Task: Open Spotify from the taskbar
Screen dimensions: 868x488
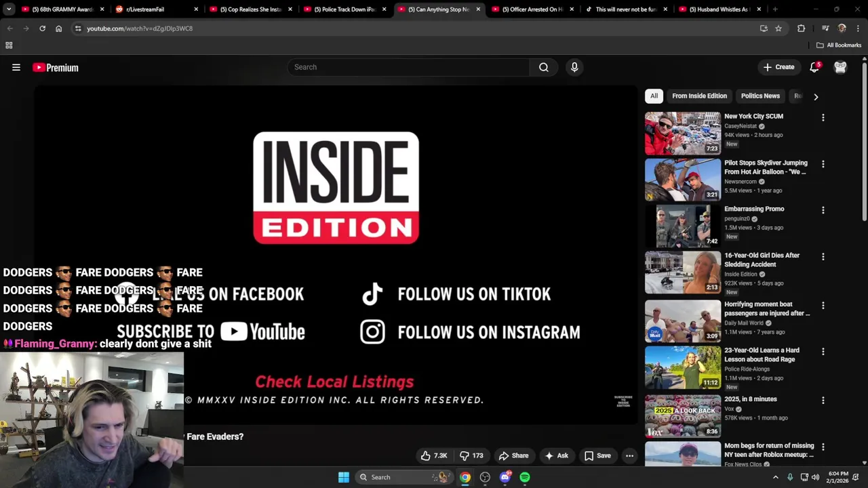Action: (x=525, y=477)
